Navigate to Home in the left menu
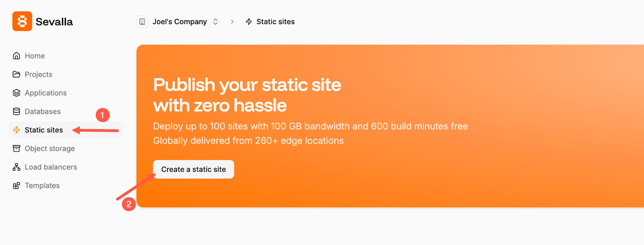Screen dimensions: 644x245 (x=35, y=56)
